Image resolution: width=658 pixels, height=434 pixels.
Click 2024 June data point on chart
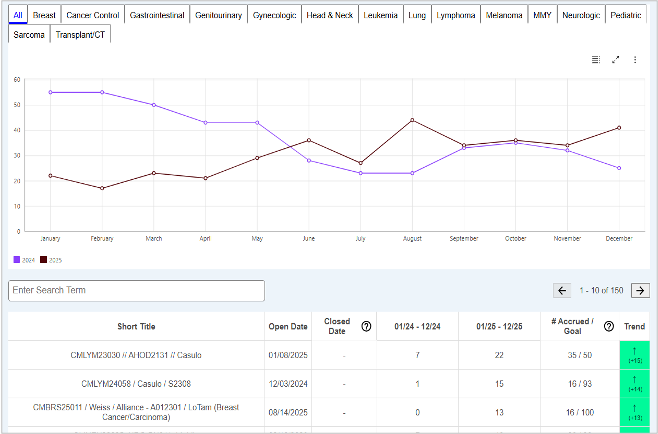[309, 160]
